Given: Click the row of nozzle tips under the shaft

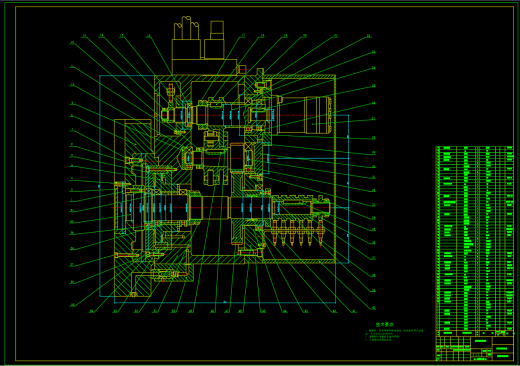Looking at the screenshot, I should [298, 233].
